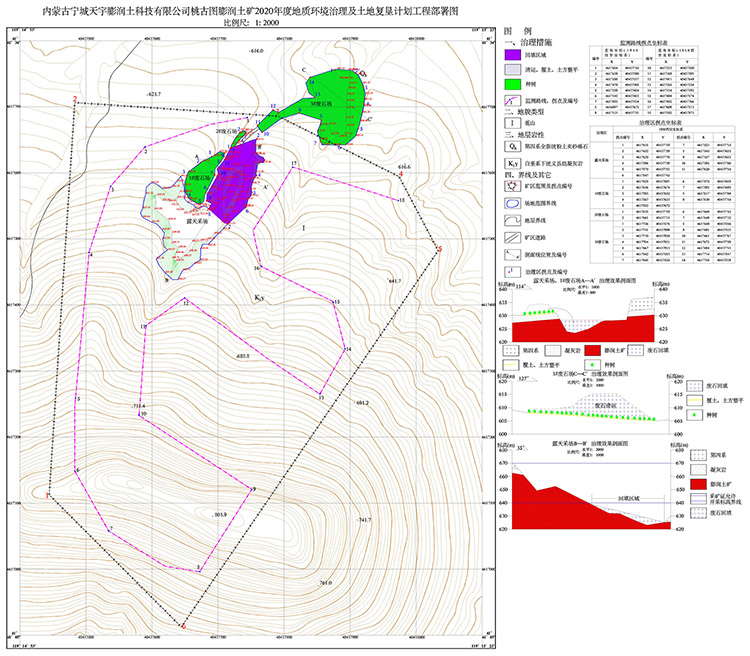The width and height of the screenshot is (750, 656).
Task: Click the '二、地貌类型' legend heading
Action: (x=525, y=111)
